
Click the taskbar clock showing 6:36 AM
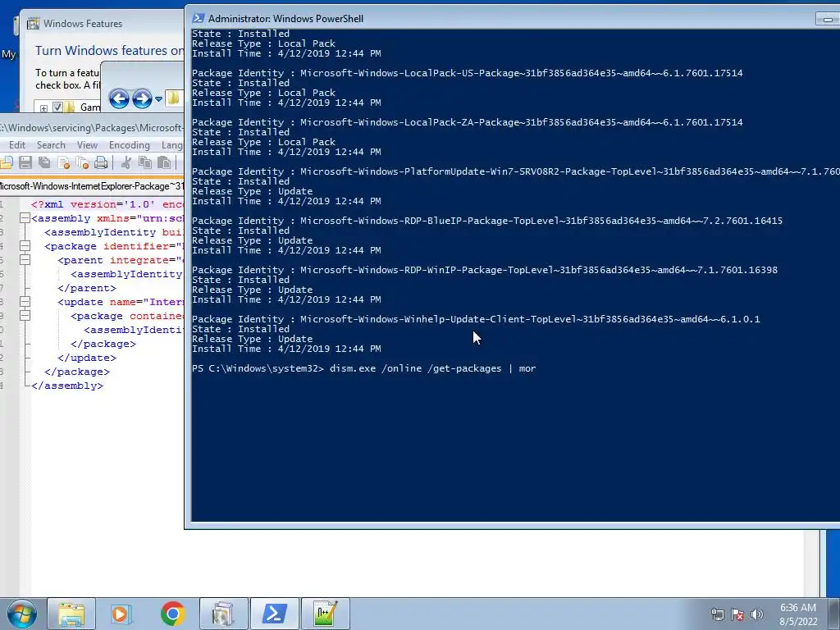point(797,614)
